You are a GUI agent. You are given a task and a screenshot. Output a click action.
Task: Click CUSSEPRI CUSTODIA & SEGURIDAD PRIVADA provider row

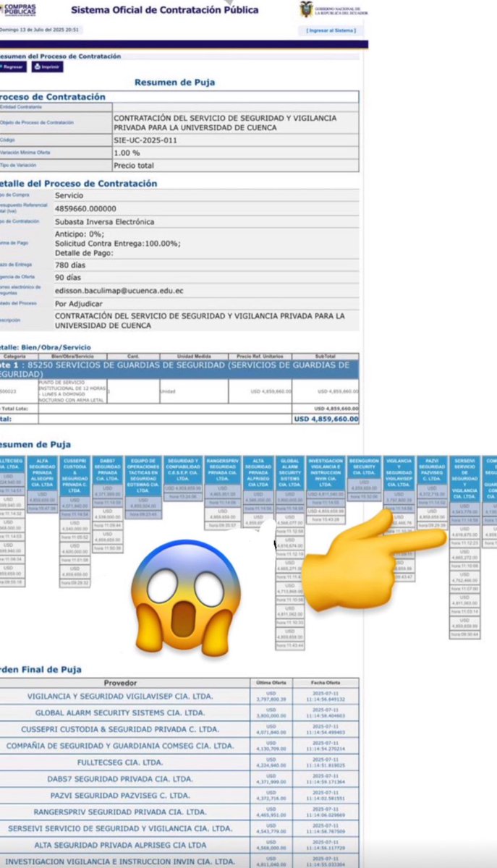pyautogui.click(x=179, y=729)
